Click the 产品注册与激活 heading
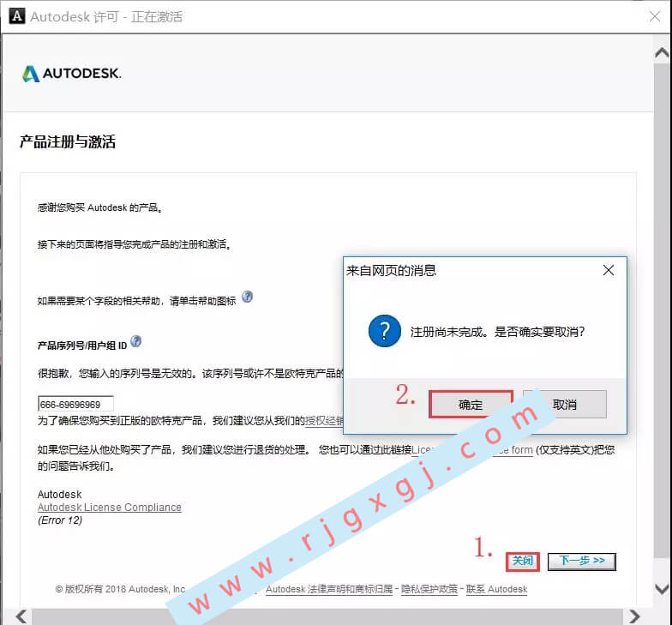Screen dimensions: 672x625 68,141
